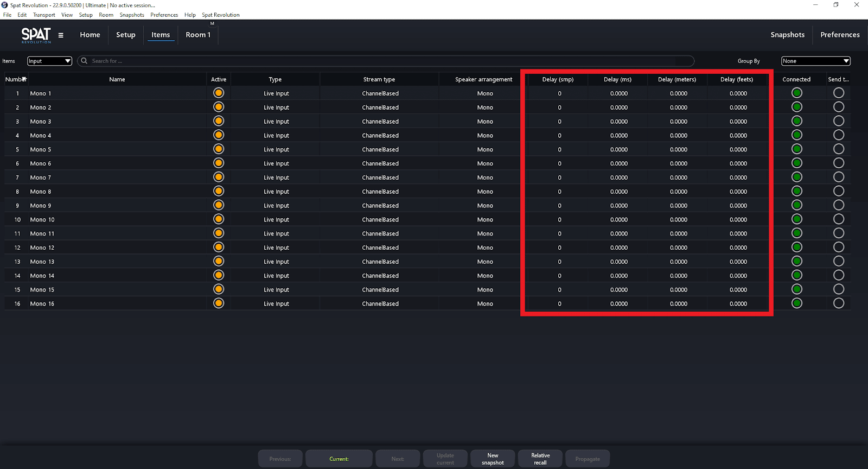This screenshot has height=469, width=868.
Task: Click the sort arrow on the Number column
Action: [x=24, y=79]
